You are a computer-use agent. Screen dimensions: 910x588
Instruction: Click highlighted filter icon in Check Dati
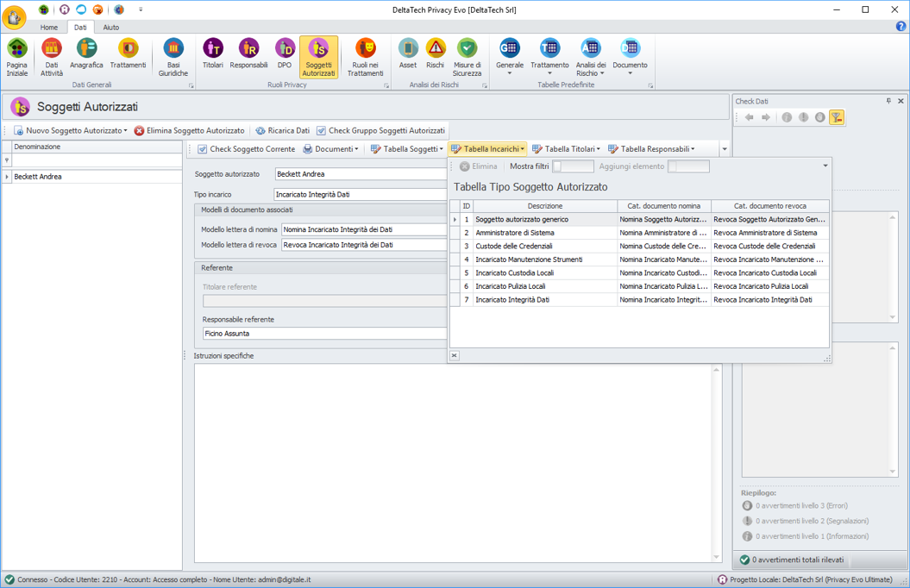[x=837, y=117]
